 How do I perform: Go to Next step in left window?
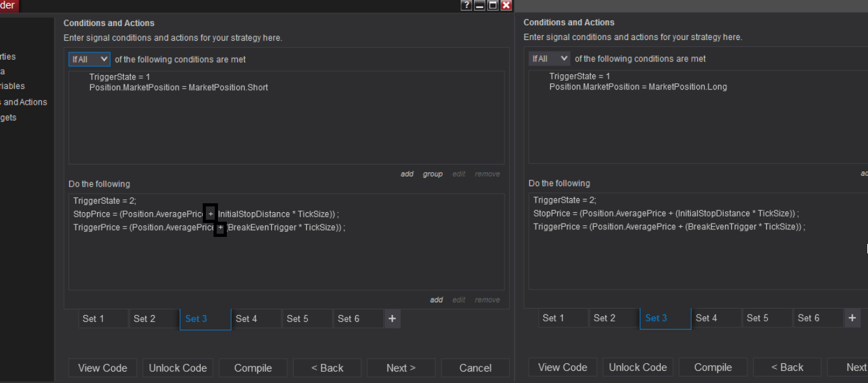(401, 368)
